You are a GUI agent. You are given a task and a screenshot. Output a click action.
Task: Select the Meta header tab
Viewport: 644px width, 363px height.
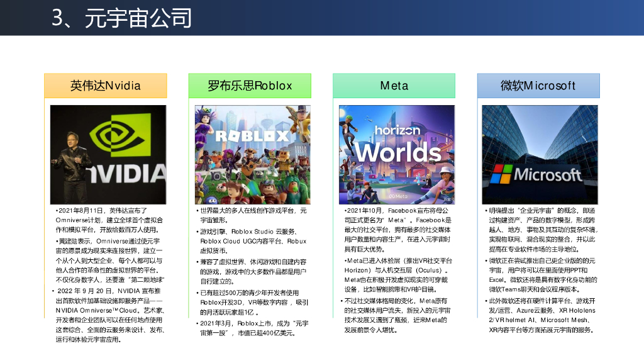point(394,86)
